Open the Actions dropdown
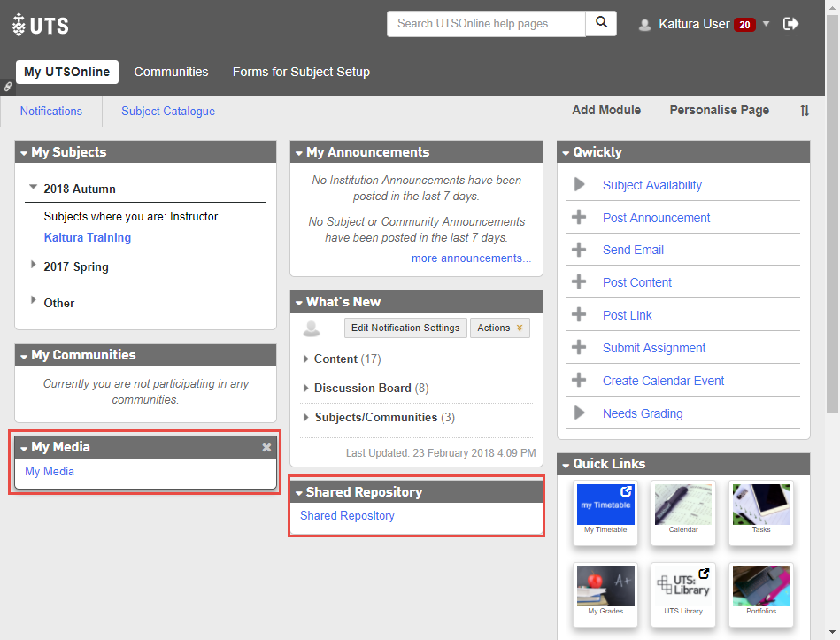 pos(499,328)
